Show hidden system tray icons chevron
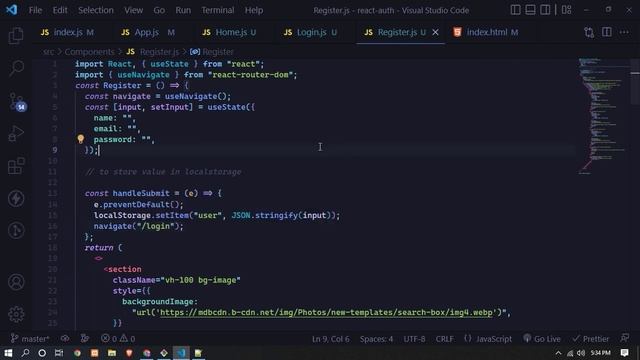 (558, 353)
